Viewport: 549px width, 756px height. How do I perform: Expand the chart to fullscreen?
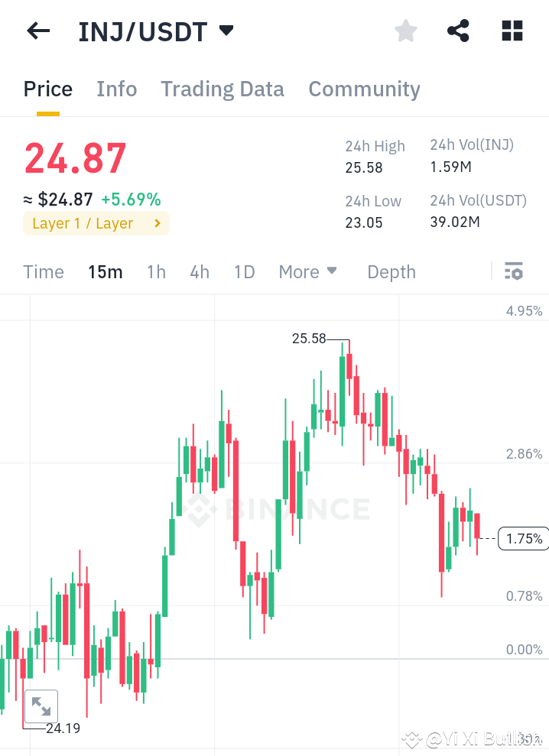(41, 706)
